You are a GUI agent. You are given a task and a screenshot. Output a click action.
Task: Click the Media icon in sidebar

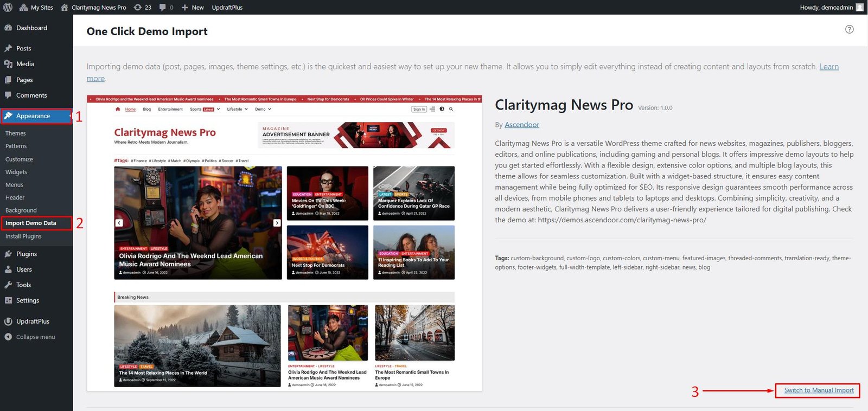(8, 64)
